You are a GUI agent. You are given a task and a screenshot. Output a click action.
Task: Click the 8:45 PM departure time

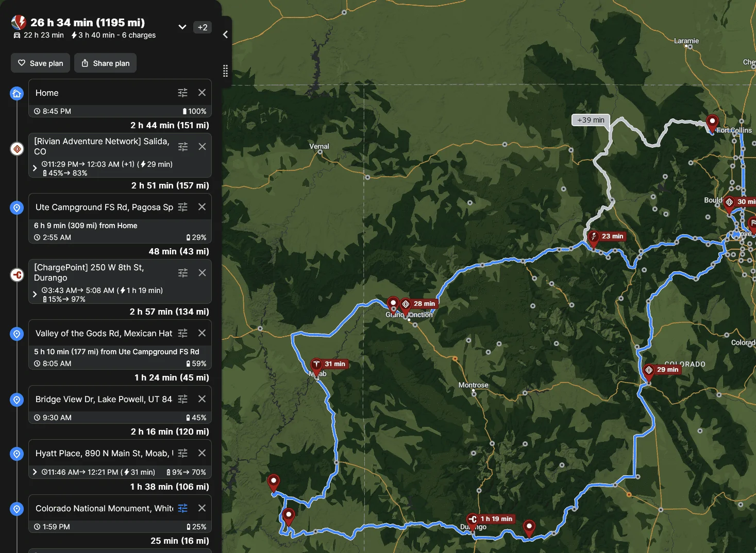coord(53,111)
